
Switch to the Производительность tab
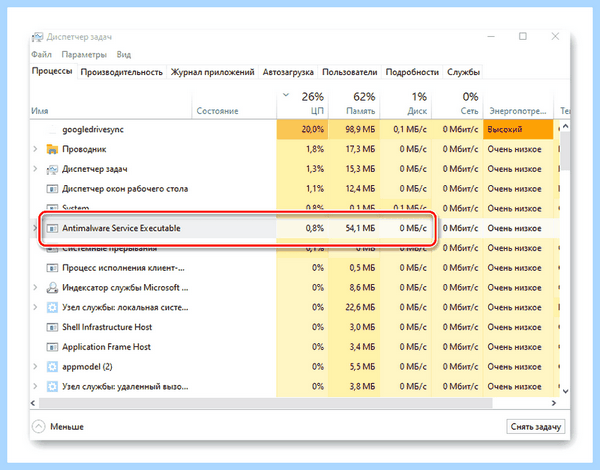click(x=122, y=72)
